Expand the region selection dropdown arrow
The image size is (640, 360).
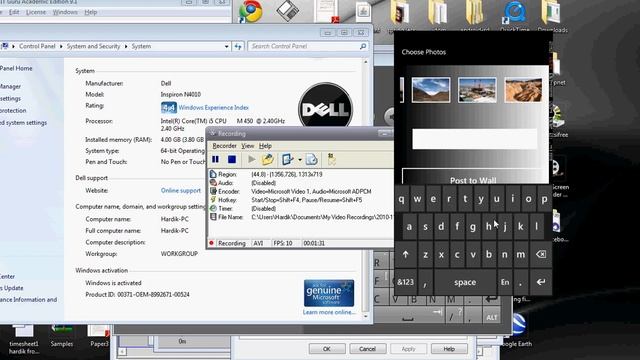(x=300, y=160)
